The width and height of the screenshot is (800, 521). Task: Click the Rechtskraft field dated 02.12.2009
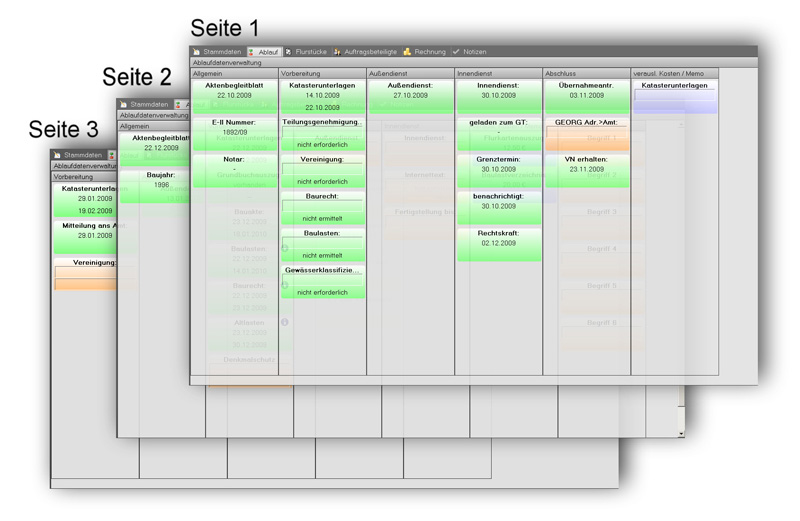click(499, 243)
